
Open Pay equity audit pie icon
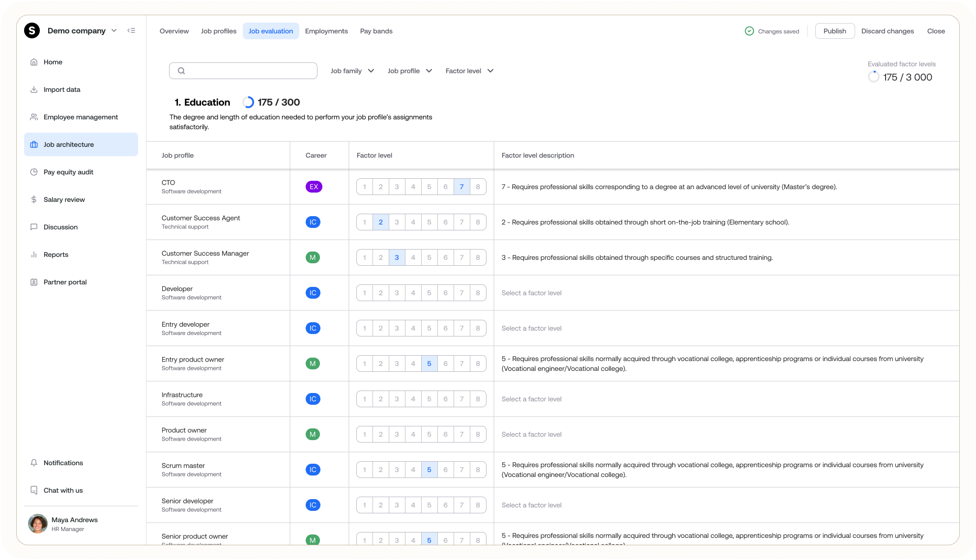click(34, 172)
